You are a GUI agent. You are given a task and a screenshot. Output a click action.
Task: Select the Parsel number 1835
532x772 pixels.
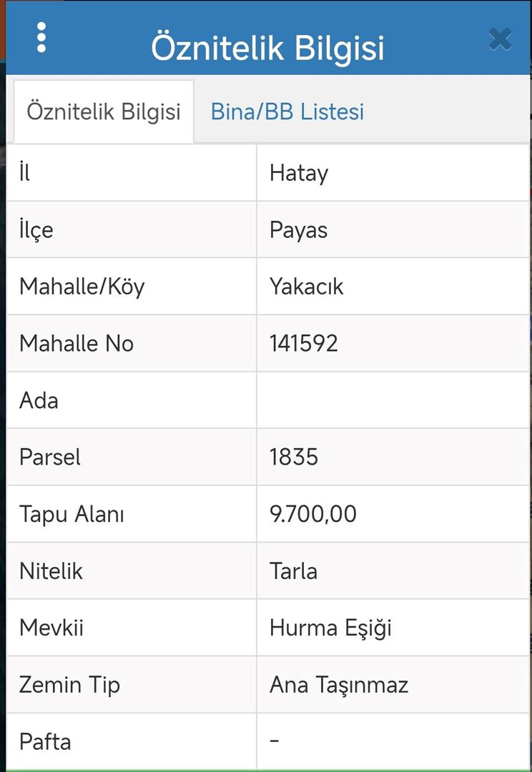pos(293,457)
